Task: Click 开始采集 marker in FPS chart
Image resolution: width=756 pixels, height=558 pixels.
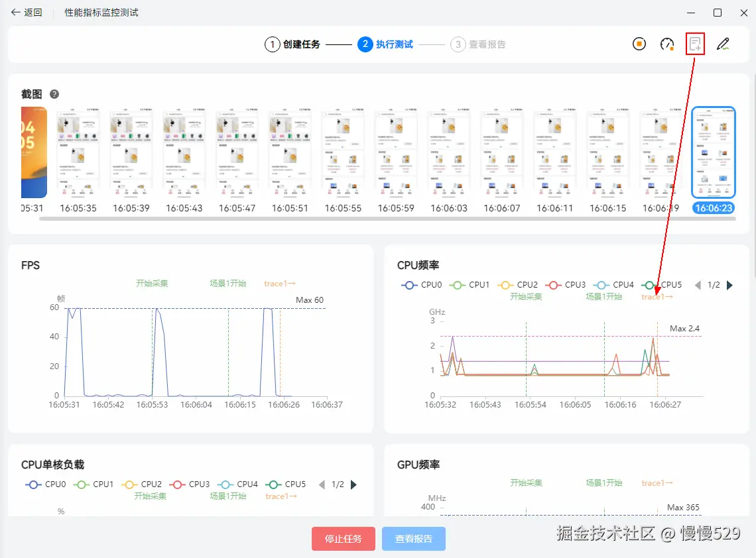Action: click(x=152, y=284)
